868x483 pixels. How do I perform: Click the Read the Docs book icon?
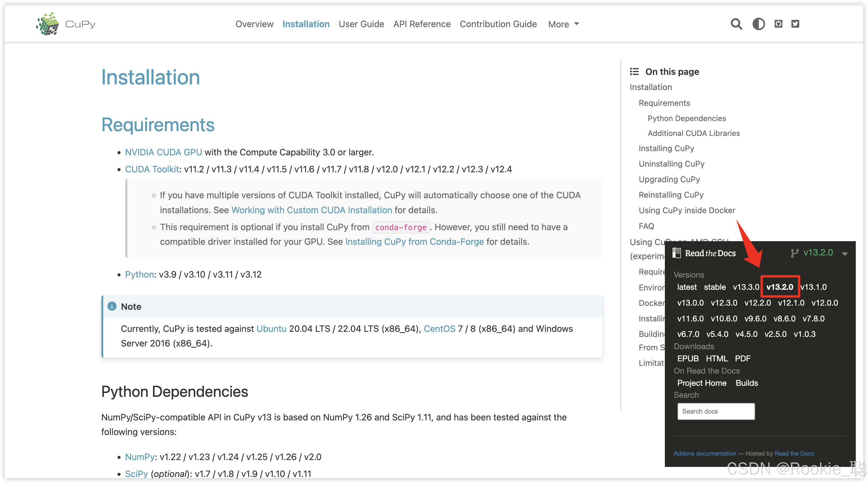click(676, 253)
